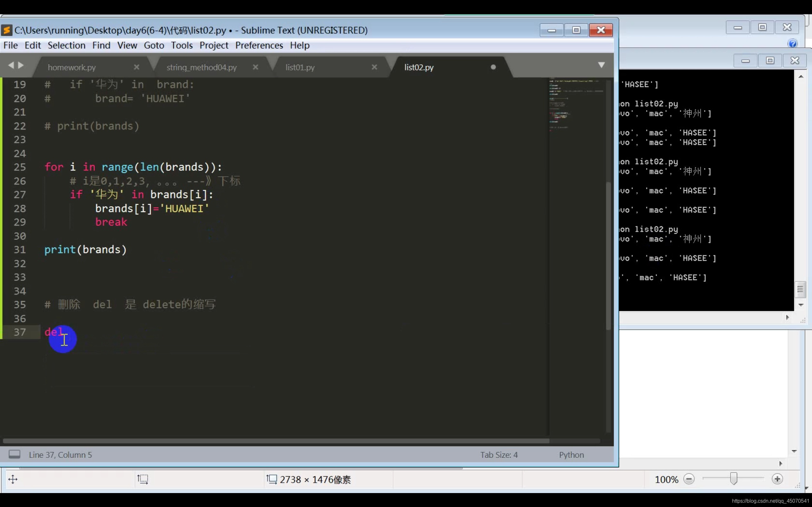
Task: Switch to the homework.py tab
Action: click(71, 67)
